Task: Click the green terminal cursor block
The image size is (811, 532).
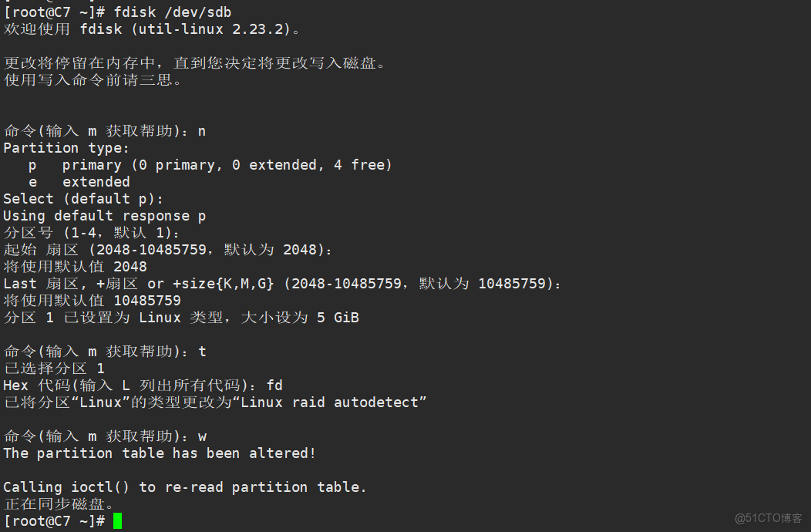Action: coord(117,521)
